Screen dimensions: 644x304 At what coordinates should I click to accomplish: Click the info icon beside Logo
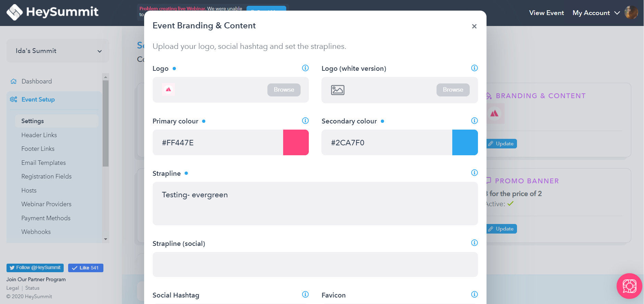[x=305, y=68]
